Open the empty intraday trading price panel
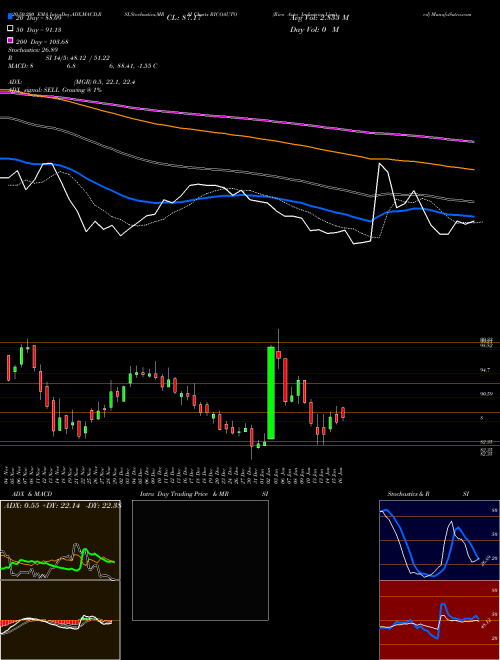This screenshot has width=500, height=660. point(200,560)
